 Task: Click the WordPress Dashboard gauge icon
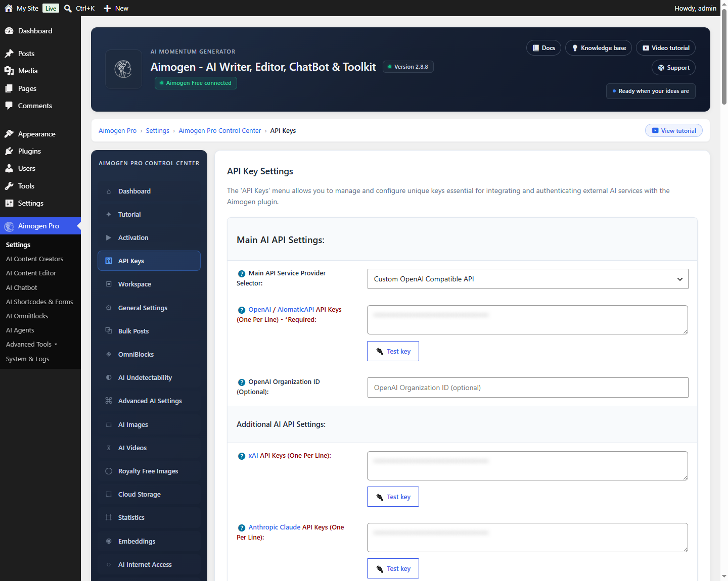click(x=9, y=31)
